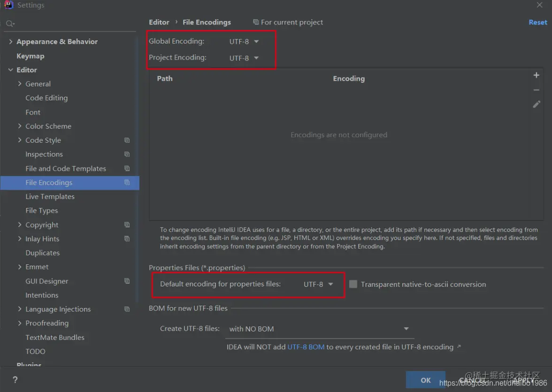The height and width of the screenshot is (392, 552).
Task: Open the Global Encoding dropdown
Action: tap(244, 42)
